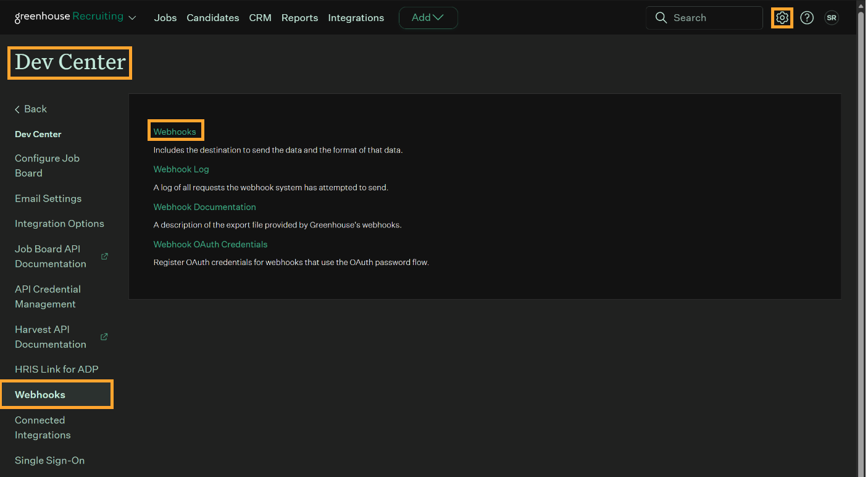Open the Webhook Documentation link
This screenshot has height=477, width=868.
coord(205,207)
